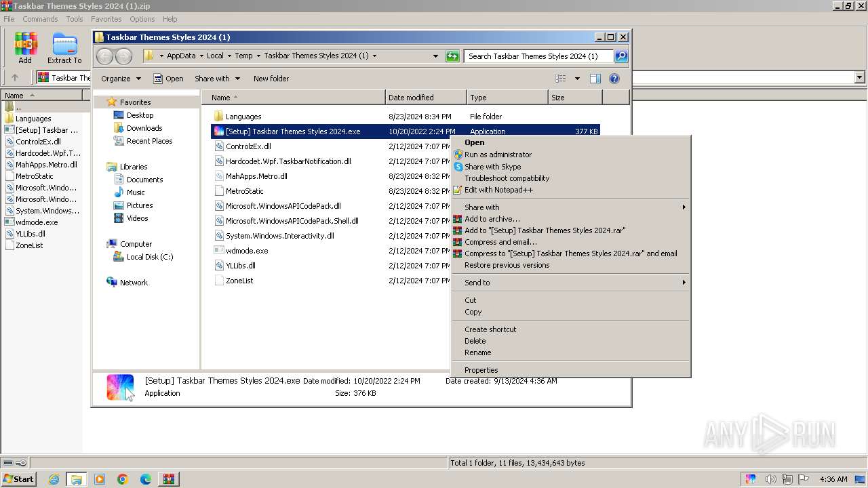Screen dimensions: 868x488
Task: Select MetroStatic file in Explorer list
Action: [x=244, y=191]
